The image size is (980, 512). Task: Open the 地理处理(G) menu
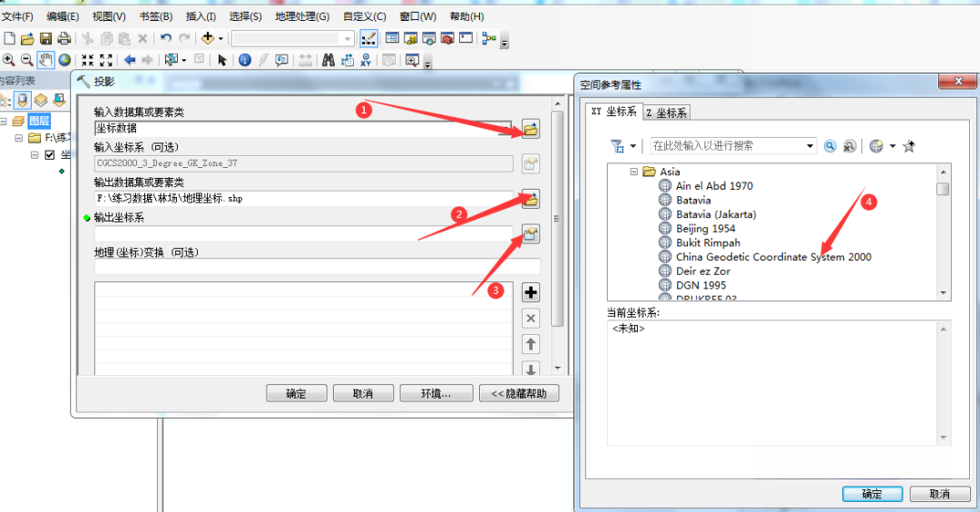pyautogui.click(x=302, y=16)
